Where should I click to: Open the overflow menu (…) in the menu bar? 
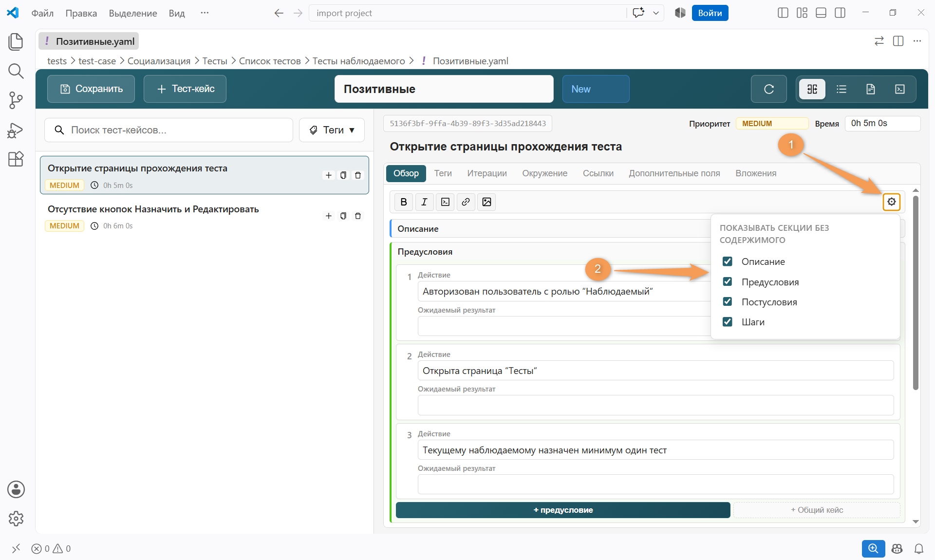pyautogui.click(x=205, y=13)
